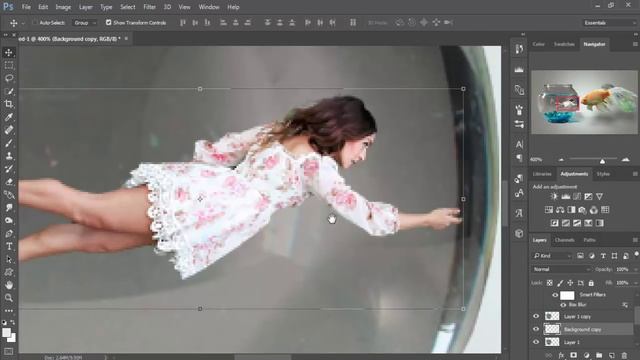Add a Brightness/Contrast adjustment

554,197
